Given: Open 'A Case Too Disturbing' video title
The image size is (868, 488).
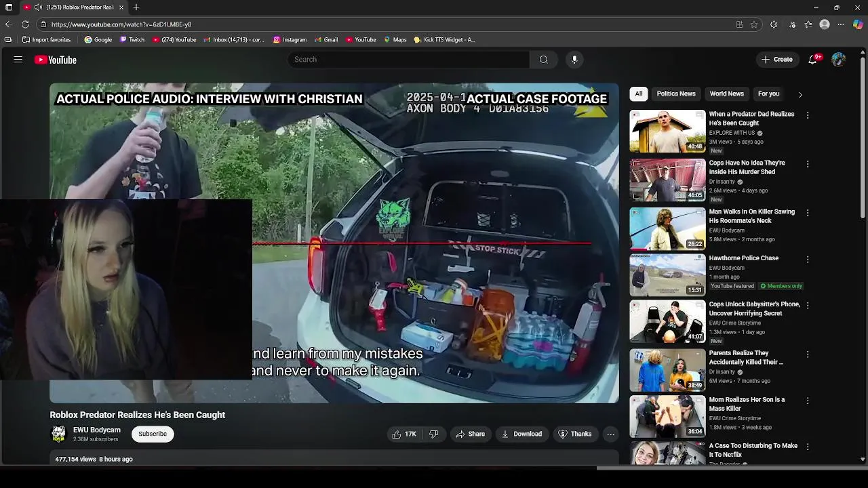Looking at the screenshot, I should 753,450.
